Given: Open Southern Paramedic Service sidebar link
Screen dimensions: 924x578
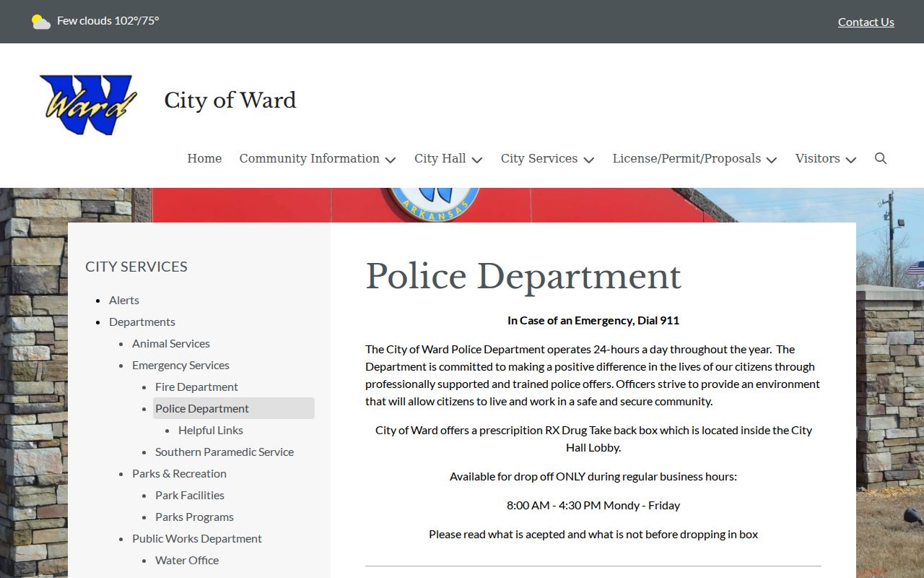Looking at the screenshot, I should [225, 452].
